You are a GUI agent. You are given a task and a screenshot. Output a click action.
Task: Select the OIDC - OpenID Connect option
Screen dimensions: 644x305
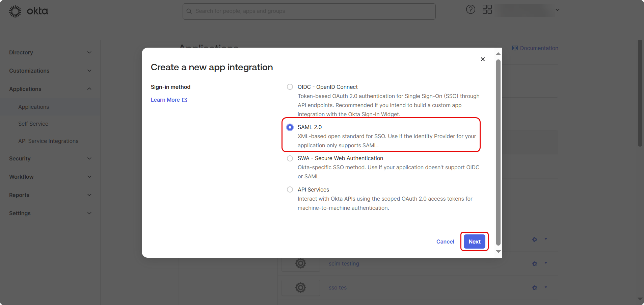pos(290,87)
